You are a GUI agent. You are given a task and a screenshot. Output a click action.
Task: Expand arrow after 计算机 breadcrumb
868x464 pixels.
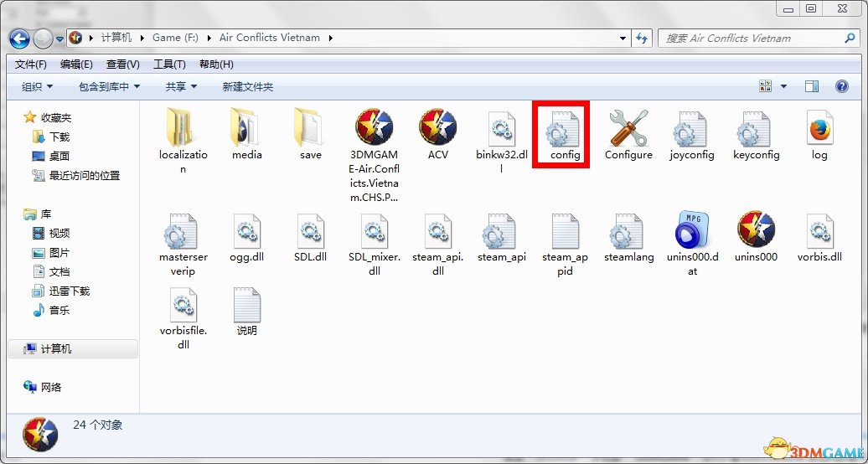142,39
